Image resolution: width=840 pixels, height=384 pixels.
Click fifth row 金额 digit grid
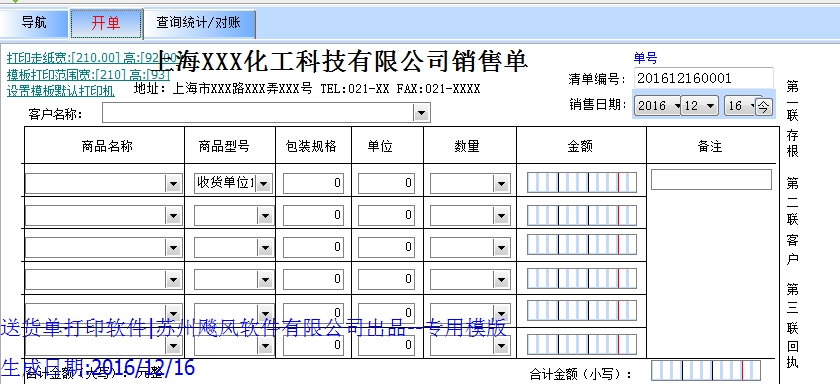click(x=582, y=311)
